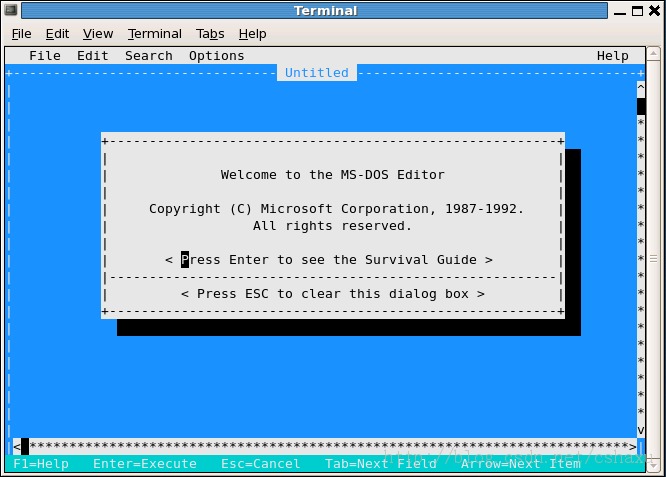This screenshot has width=666, height=477.
Task: Open the MS-DOS Editor Help menu
Action: click(x=612, y=56)
